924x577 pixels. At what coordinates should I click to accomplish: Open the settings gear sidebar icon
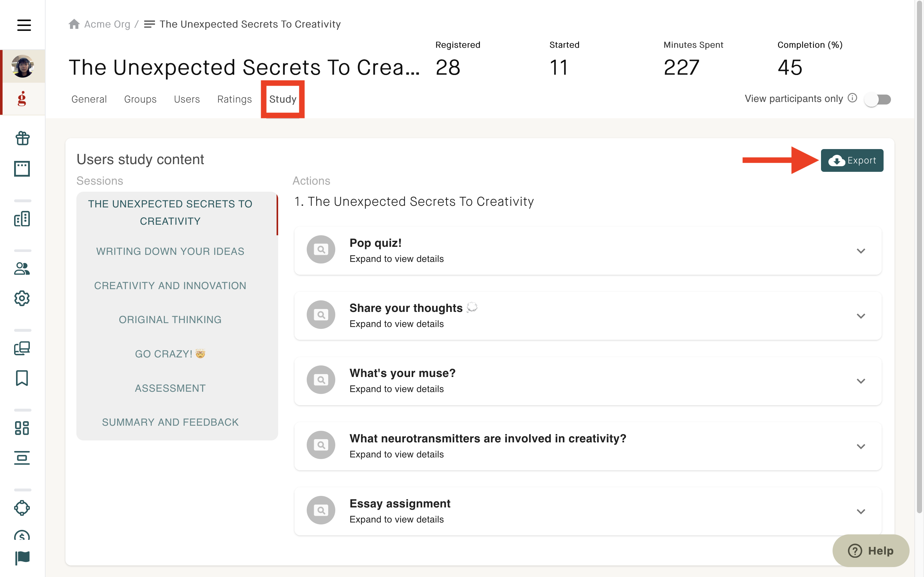pyautogui.click(x=22, y=298)
